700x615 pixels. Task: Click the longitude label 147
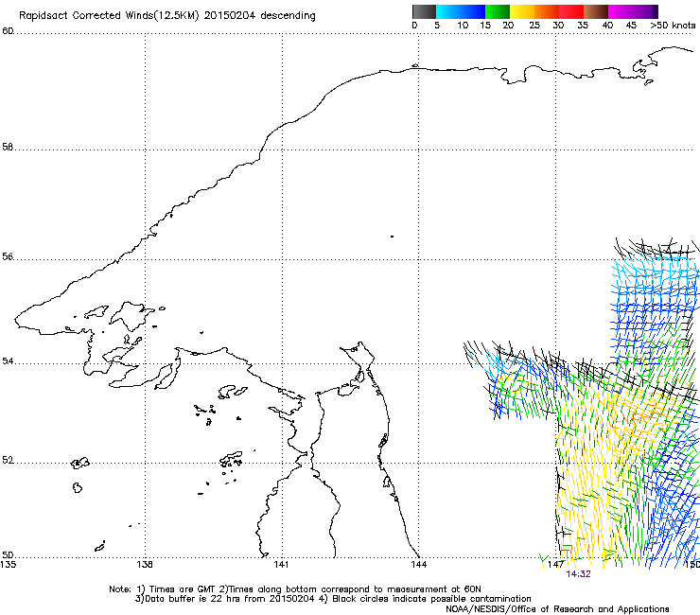coord(556,564)
